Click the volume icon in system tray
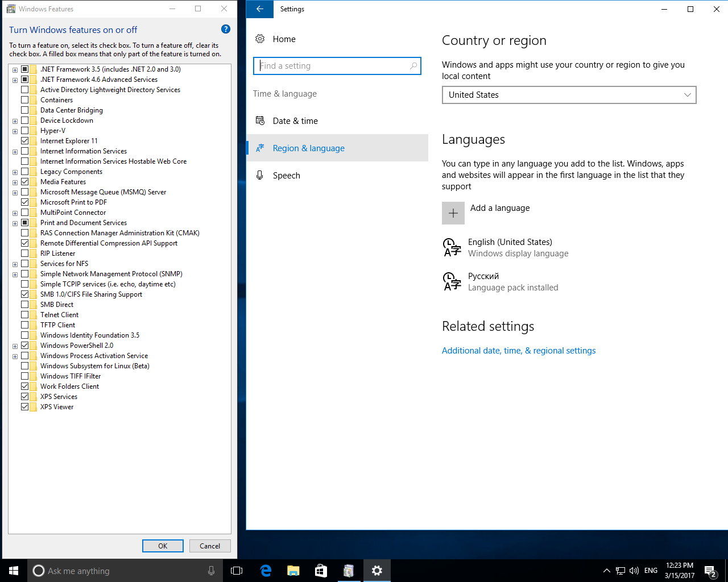Screen dimensions: 728x582 634,571
